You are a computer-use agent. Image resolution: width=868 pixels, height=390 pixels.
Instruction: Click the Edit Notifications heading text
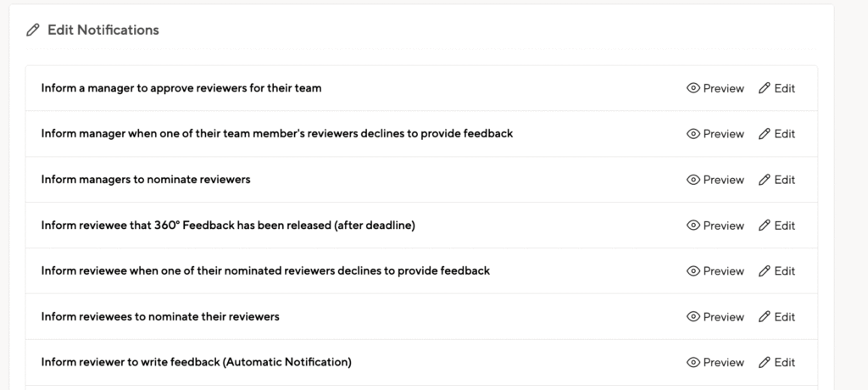coord(103,30)
